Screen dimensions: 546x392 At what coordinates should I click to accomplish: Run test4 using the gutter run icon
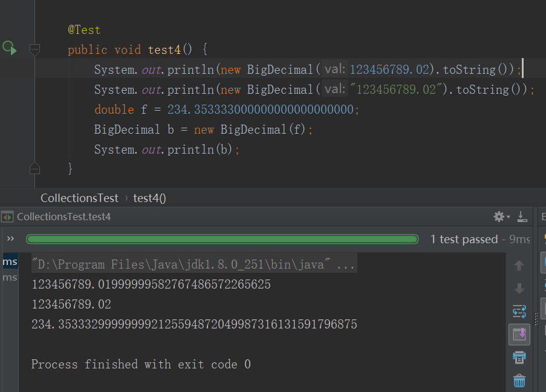[10, 48]
